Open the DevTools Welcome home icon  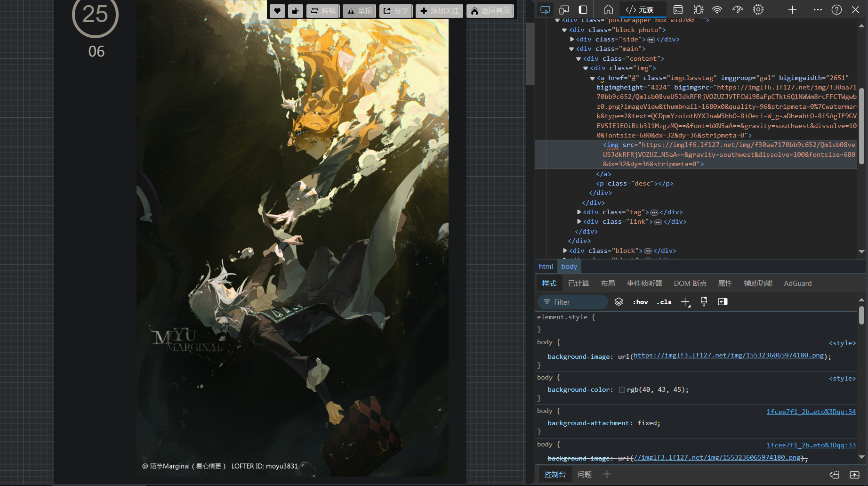point(608,9)
